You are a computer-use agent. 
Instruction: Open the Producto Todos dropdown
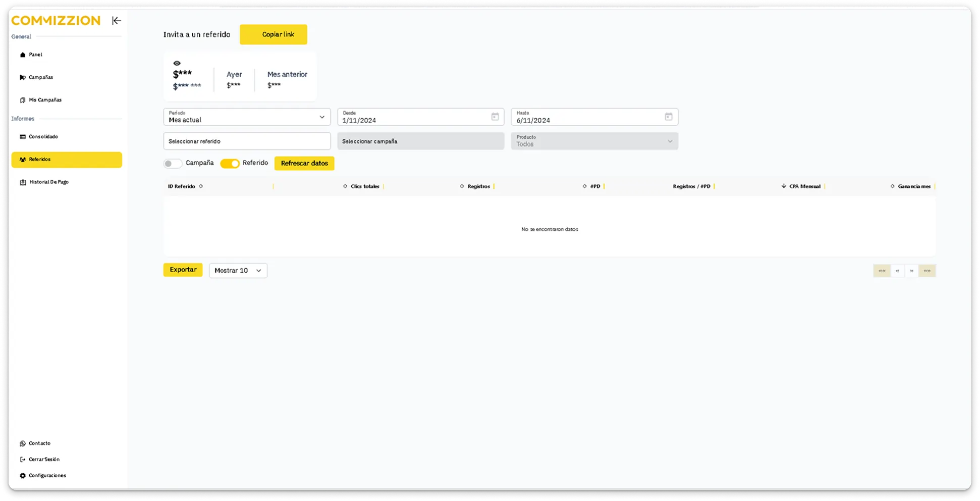coord(594,141)
